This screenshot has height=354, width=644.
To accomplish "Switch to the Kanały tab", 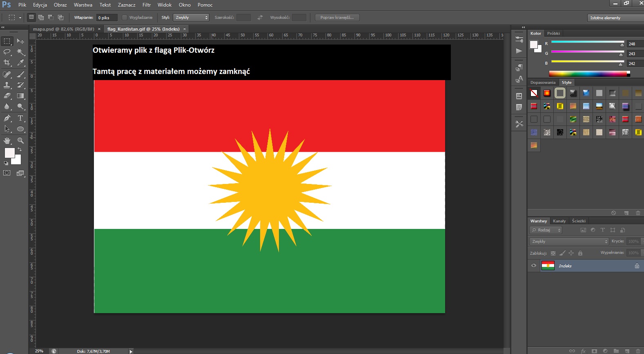I will (x=559, y=221).
